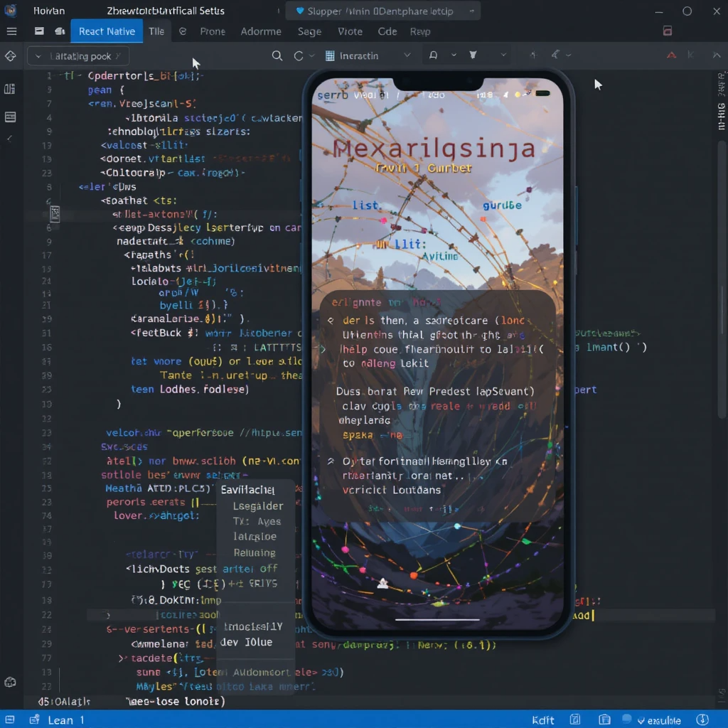Click the red square icon in menu row
Screen dimensions: 728x728
667,31
